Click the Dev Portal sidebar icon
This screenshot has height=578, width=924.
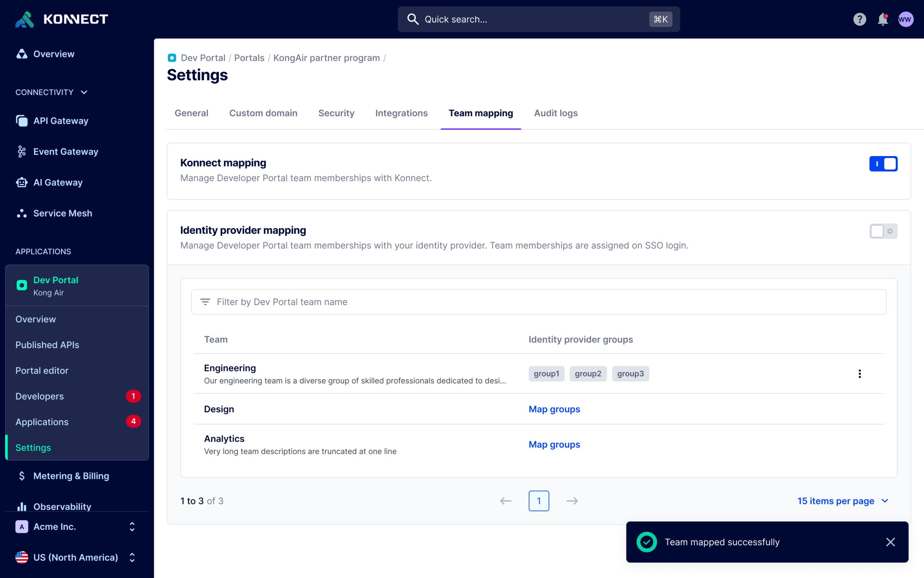22,285
